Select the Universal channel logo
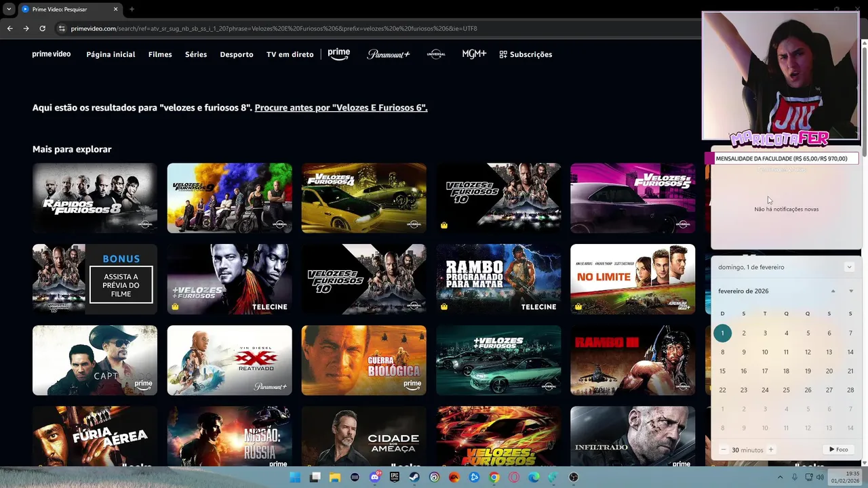Screen dimensions: 868x488 436,54
